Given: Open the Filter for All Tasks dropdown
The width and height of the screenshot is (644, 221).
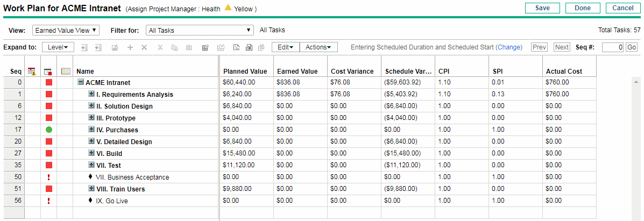Looking at the screenshot, I should (x=199, y=31).
